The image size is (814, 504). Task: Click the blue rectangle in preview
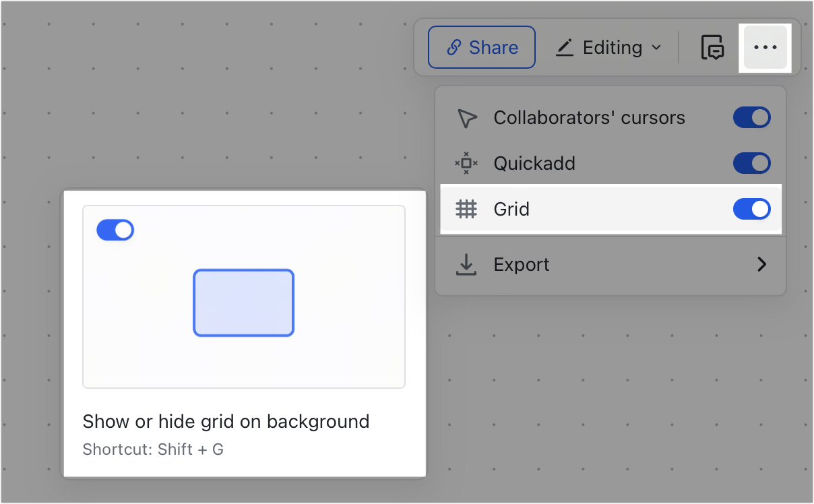point(244,303)
